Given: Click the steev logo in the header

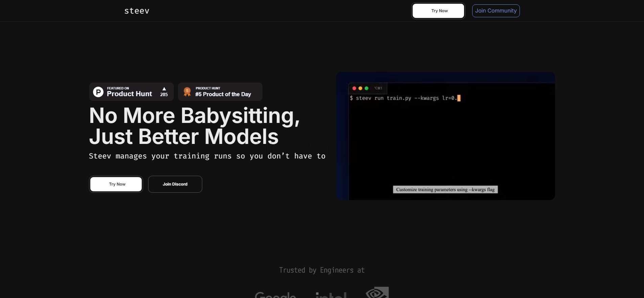Looking at the screenshot, I should tap(137, 11).
